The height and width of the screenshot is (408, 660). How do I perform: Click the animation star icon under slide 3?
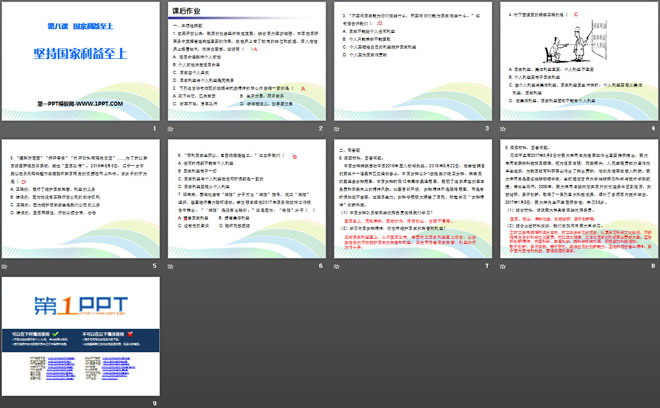click(x=336, y=129)
